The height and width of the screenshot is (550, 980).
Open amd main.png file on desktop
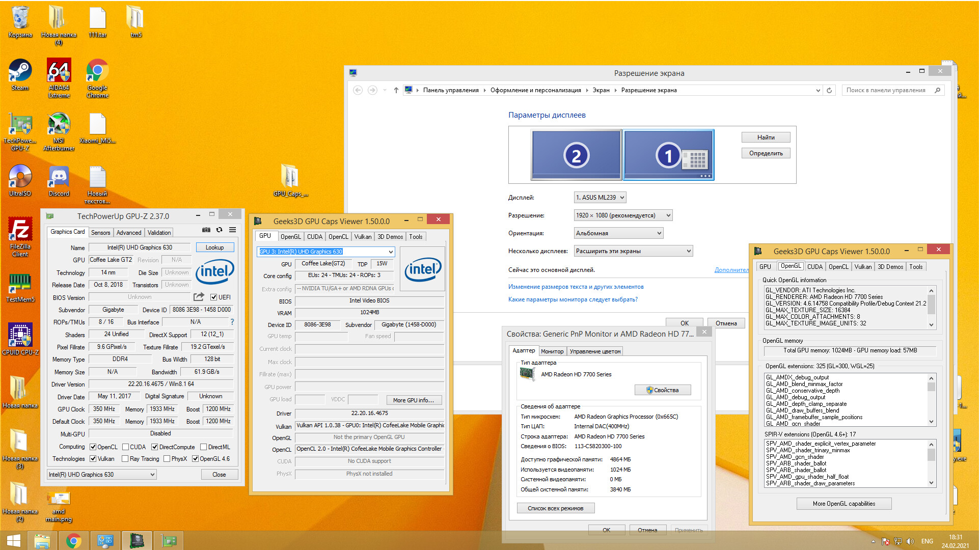(x=59, y=506)
